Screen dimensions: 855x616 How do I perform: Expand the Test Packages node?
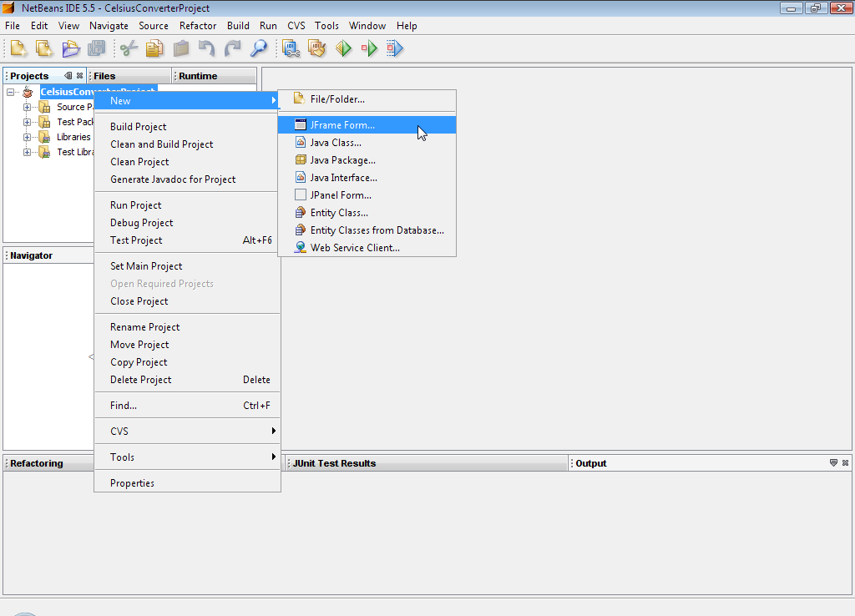[26, 121]
